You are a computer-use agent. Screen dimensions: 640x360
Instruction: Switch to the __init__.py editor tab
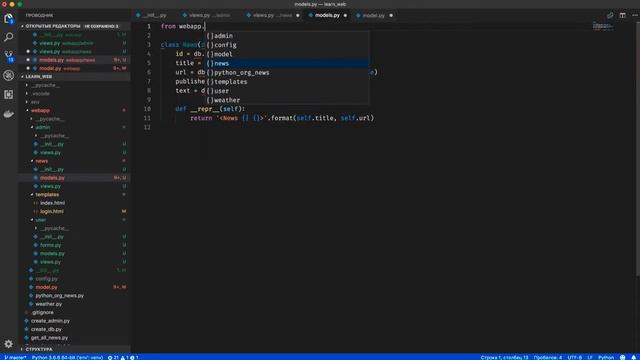click(x=154, y=16)
